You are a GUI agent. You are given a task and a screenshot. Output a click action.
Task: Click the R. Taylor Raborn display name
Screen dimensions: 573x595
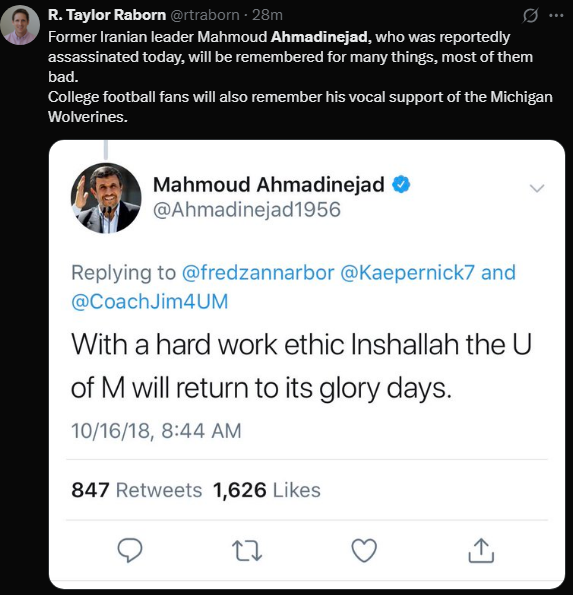pos(107,15)
